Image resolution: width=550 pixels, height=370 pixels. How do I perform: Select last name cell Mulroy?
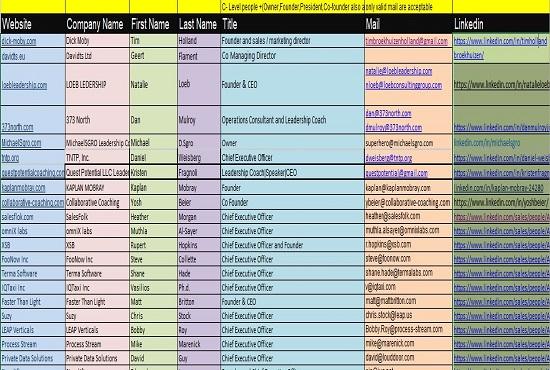(x=199, y=120)
